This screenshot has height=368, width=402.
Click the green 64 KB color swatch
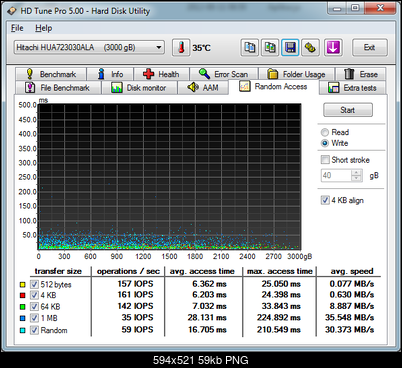[23, 307]
